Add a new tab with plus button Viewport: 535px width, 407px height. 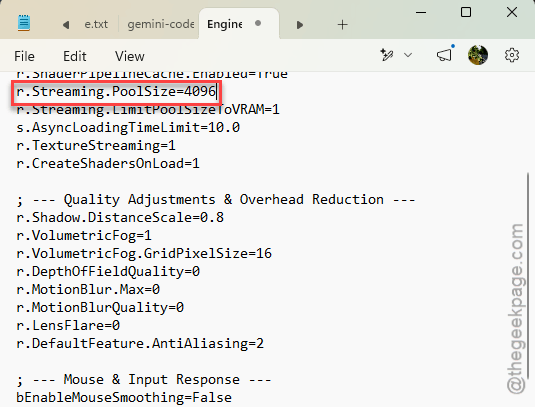[x=342, y=25]
